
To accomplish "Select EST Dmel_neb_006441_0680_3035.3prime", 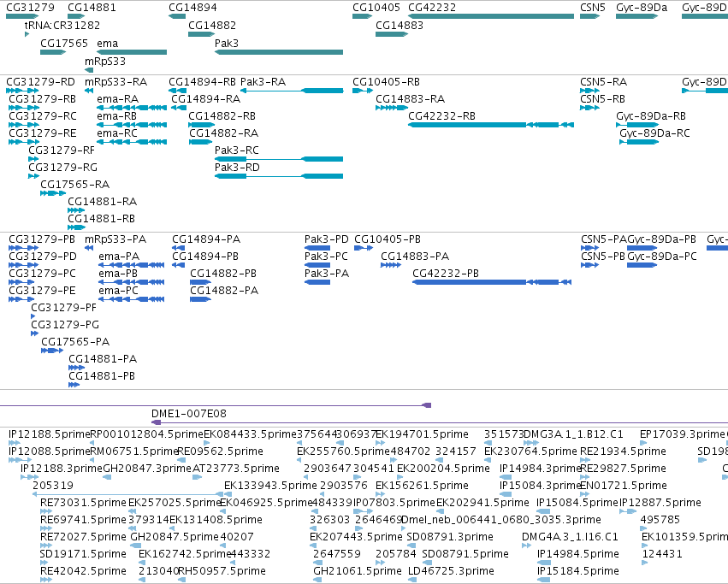I will (500, 520).
